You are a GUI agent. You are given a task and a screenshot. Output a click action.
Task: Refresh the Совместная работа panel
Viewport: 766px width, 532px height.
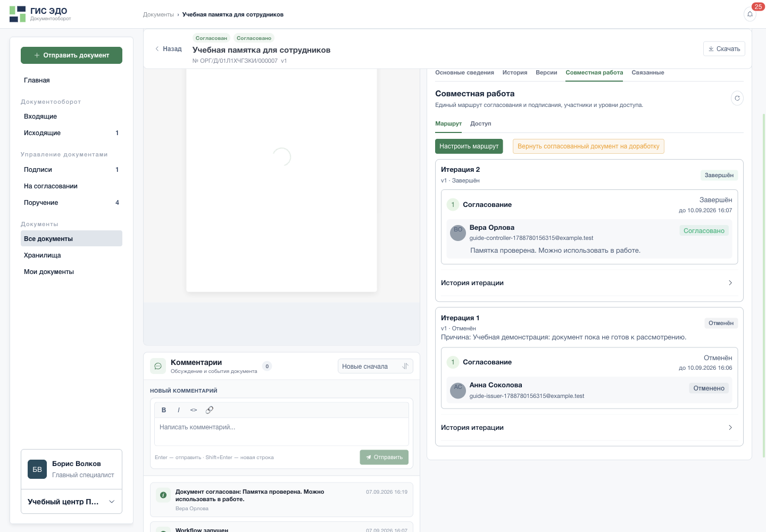tap(737, 98)
